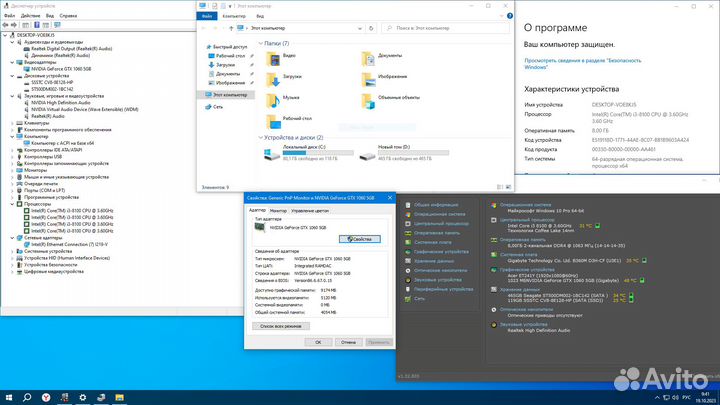Open Периферийные устройства in Speccy sidebar
The width and height of the screenshot is (720, 405).
443,289
